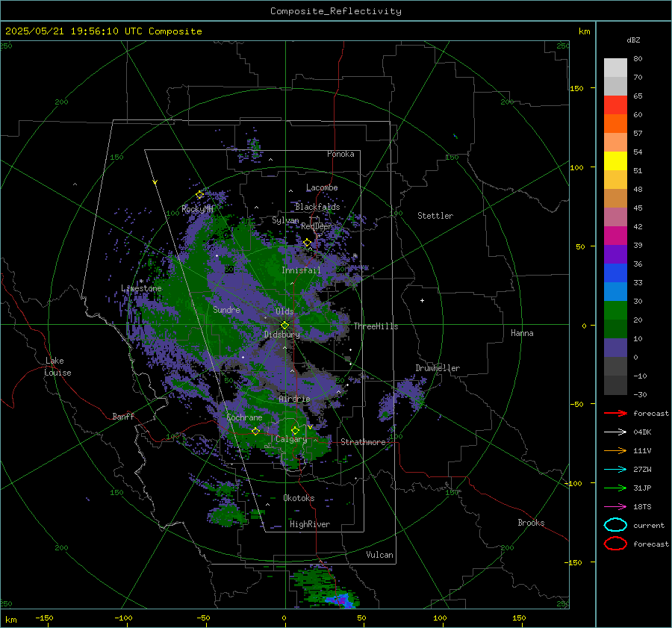Image resolution: width=672 pixels, height=628 pixels.
Task: Click the blue storm cell at bottom edge
Action: pyautogui.click(x=342, y=600)
